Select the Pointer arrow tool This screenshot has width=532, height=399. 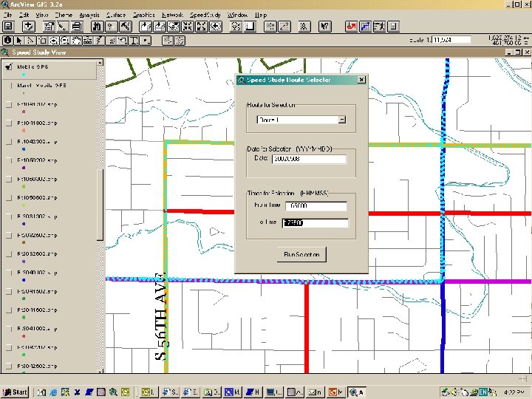pos(20,40)
